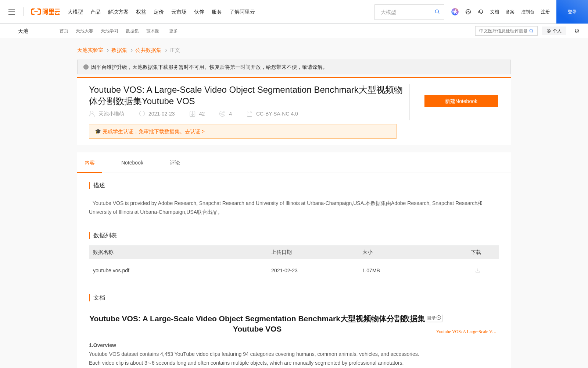This screenshot has width=588, height=368.
Task: Download youtube vos.pdf file icon
Action: click(x=478, y=270)
